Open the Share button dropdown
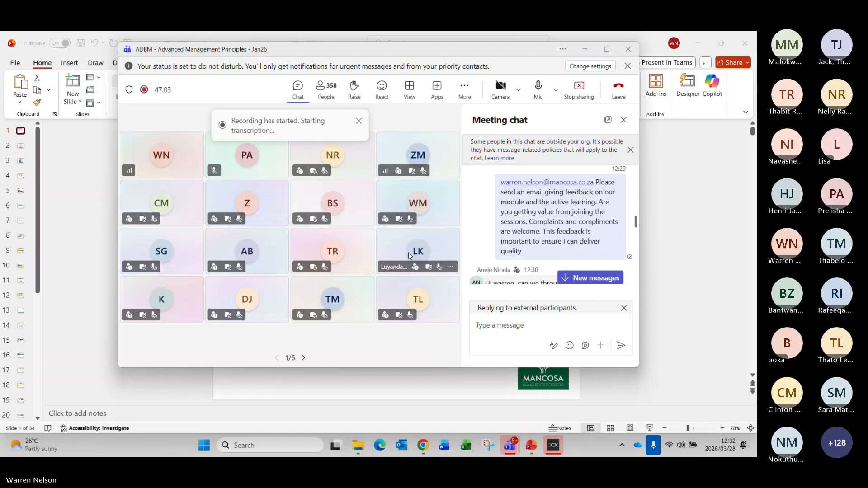Viewport: 868px width, 488px height. (x=747, y=62)
